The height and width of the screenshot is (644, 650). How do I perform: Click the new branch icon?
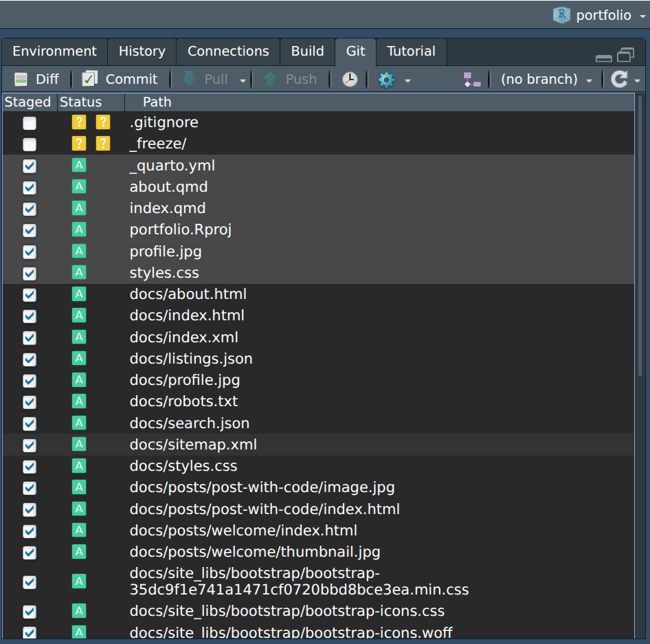point(471,79)
